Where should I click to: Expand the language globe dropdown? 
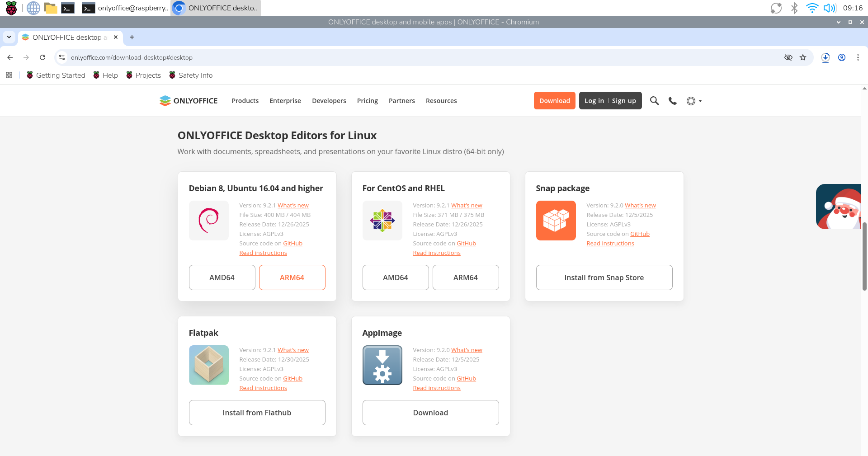click(x=694, y=101)
